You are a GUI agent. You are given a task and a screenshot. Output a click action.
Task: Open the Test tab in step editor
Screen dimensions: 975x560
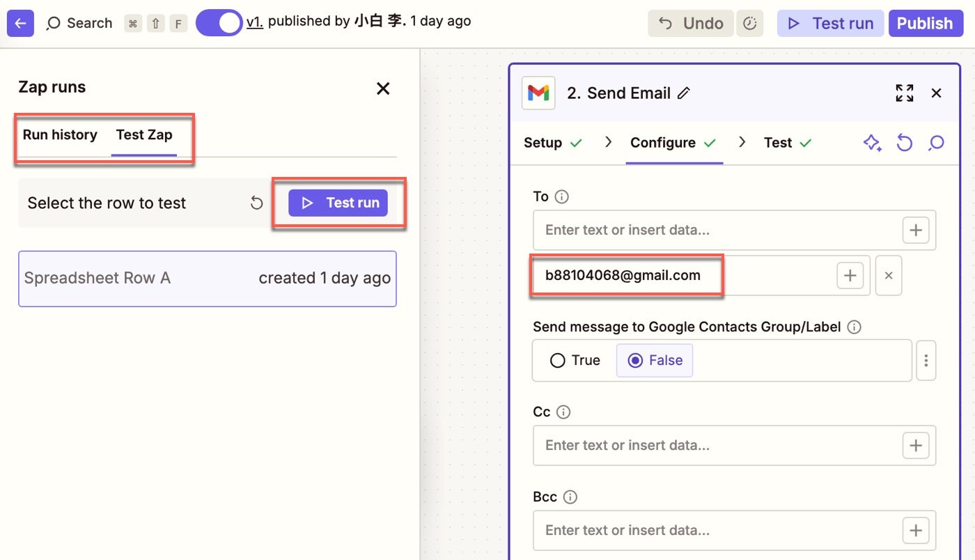point(788,143)
